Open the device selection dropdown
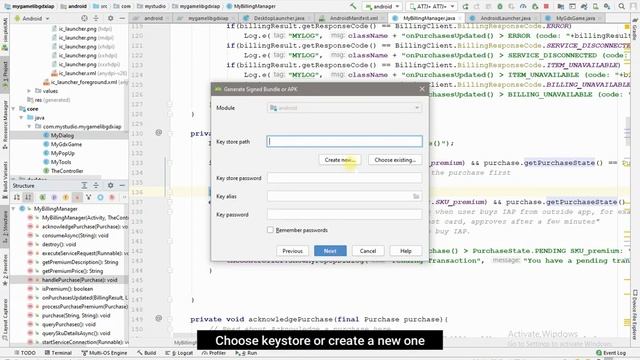This screenshot has height=360, width=640. click(x=432, y=7)
